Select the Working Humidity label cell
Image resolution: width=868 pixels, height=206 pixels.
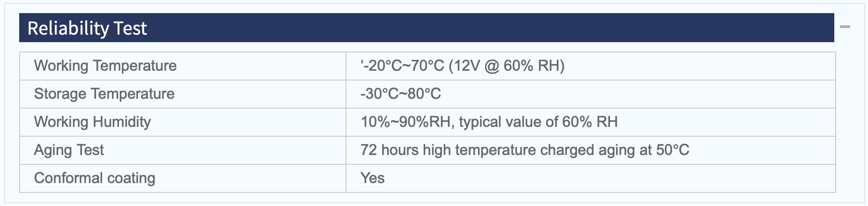point(183,122)
